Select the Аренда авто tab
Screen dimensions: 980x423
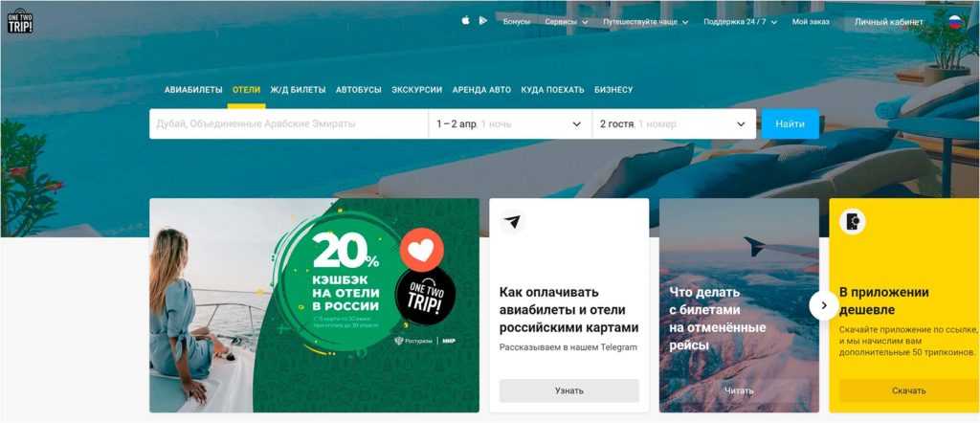pos(481,90)
